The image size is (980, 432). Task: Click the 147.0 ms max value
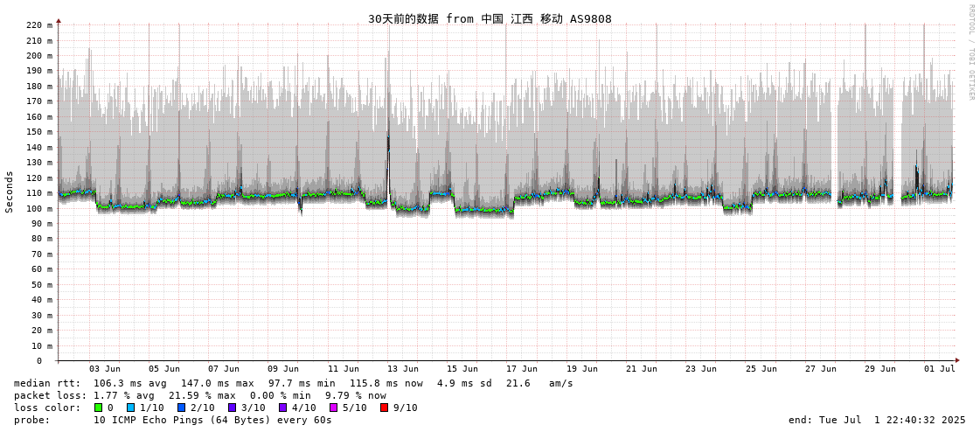pyautogui.click(x=218, y=383)
